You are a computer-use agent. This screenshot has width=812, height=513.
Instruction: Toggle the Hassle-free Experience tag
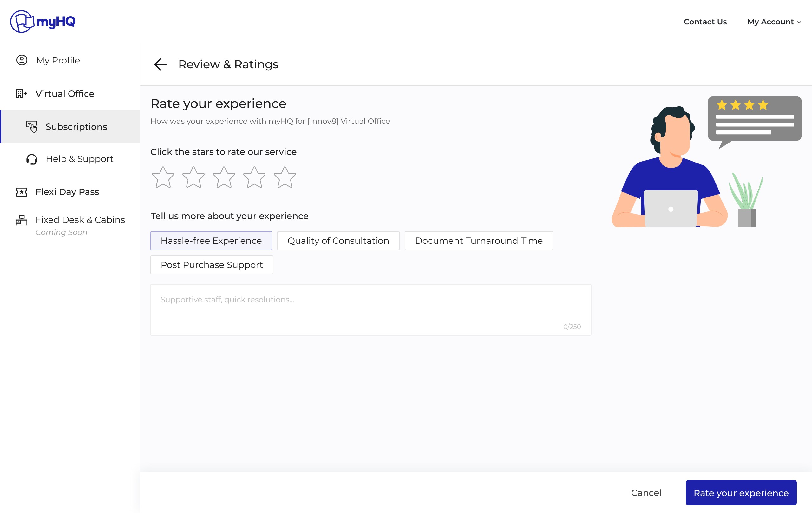point(211,241)
